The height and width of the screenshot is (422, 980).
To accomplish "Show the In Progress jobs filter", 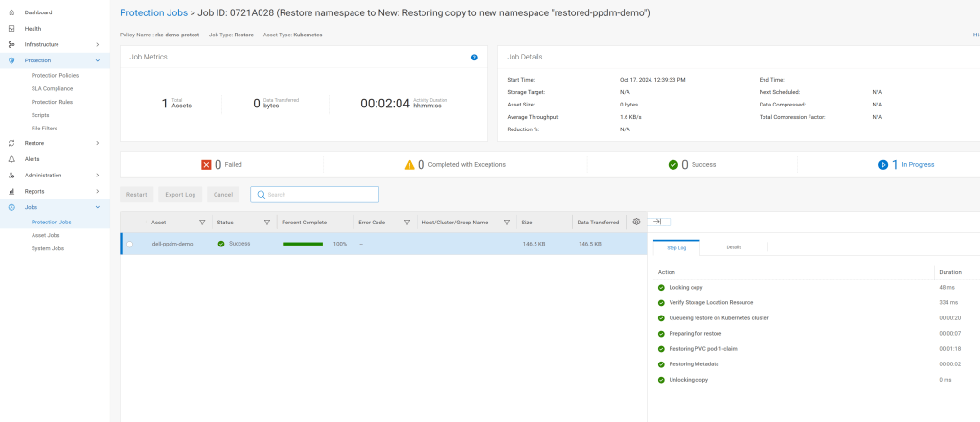I will (906, 164).
